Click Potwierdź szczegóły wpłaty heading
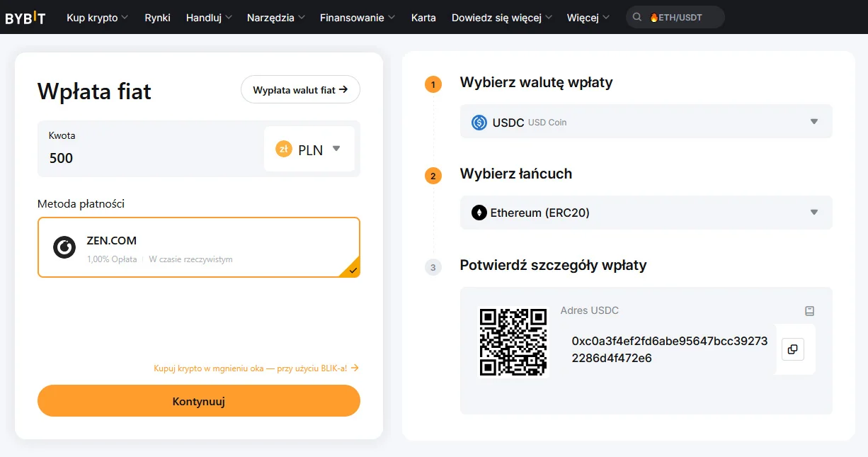This screenshot has width=868, height=457. [554, 266]
